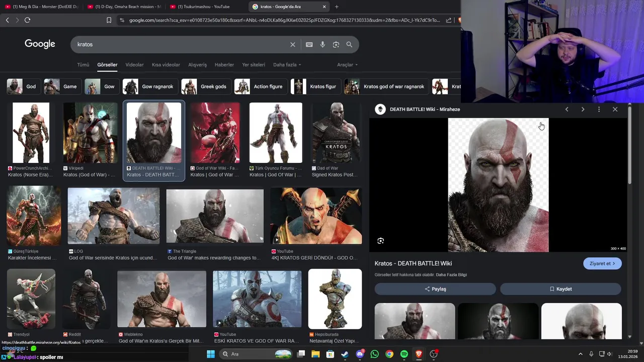Viewport: 644px width, 362px height.
Task: Open Steam from the taskbar
Action: 345,354
